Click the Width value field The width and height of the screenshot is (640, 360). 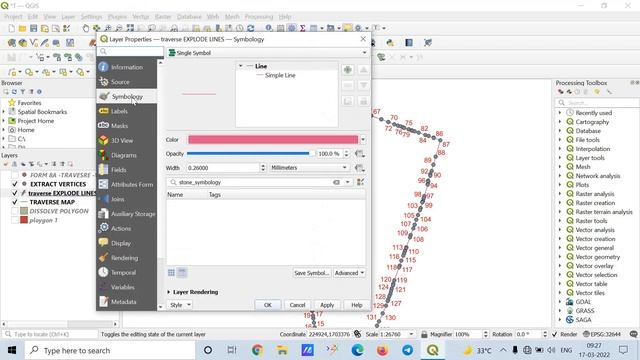(x=223, y=168)
